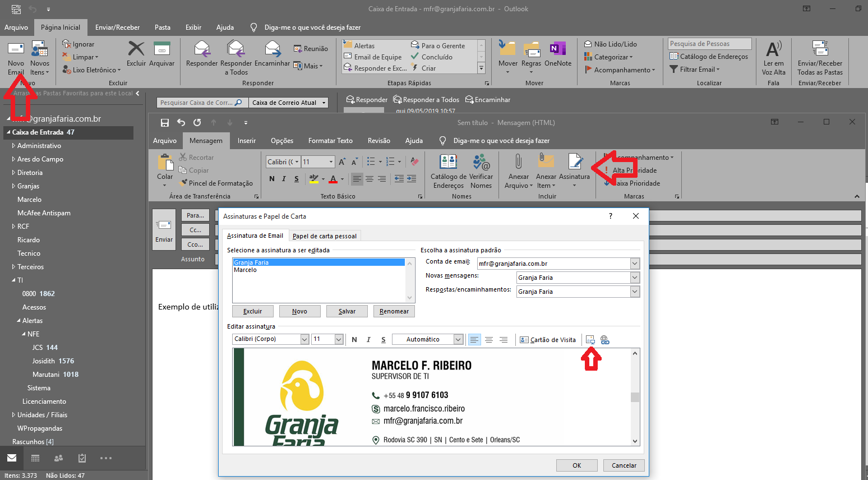Viewport: 868px width, 480px height.
Task: Click Salvar to save the signature
Action: coord(347,311)
